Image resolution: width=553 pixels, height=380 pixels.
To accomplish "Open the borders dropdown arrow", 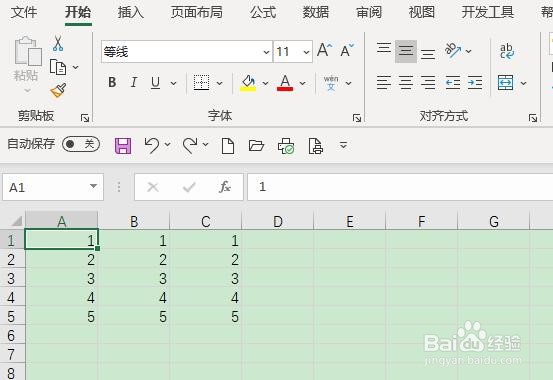I will tap(219, 83).
